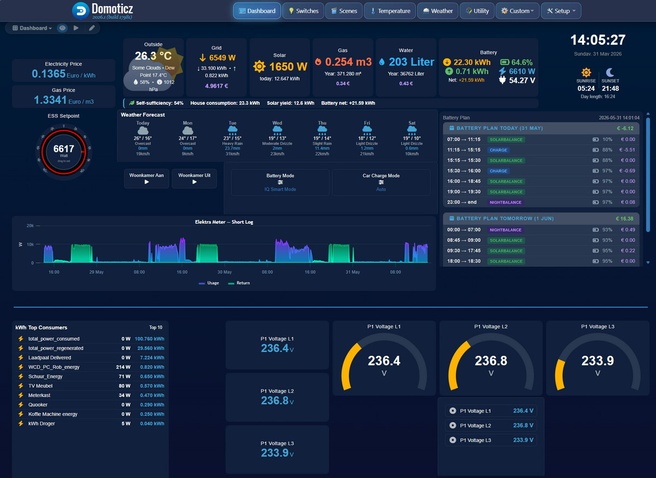Click the sunrise sun icon
Screen dimensions: 656x478
point(586,72)
